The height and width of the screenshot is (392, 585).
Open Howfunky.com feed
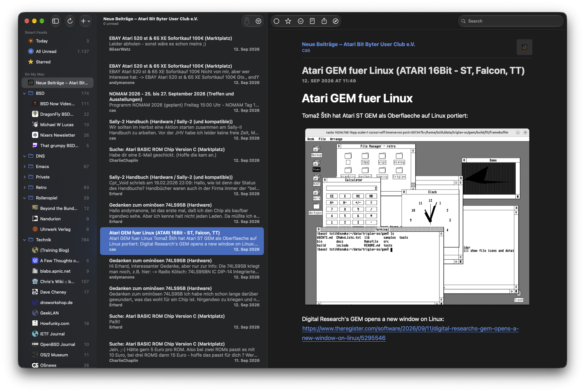(58, 323)
